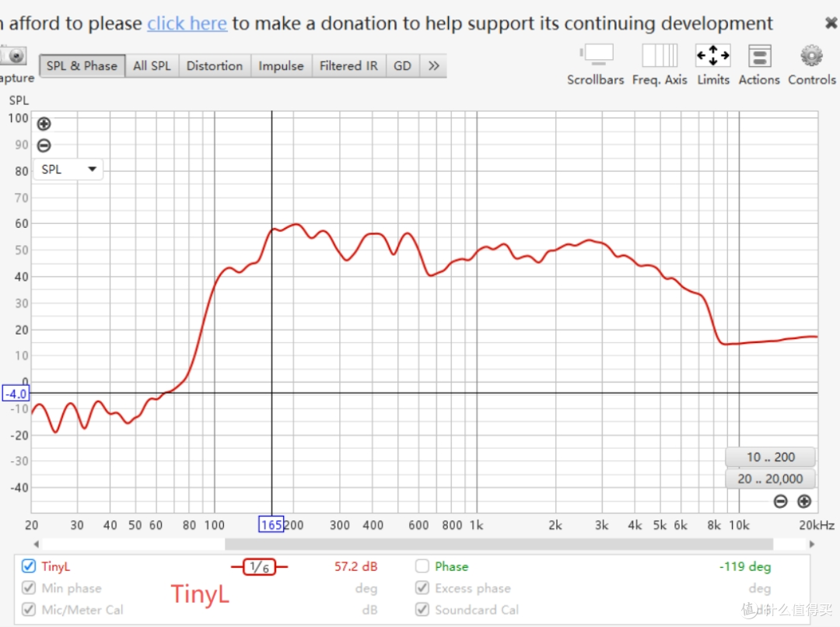Dismiss the donation banner with X
The height and width of the screenshot is (627, 840).
831,23
